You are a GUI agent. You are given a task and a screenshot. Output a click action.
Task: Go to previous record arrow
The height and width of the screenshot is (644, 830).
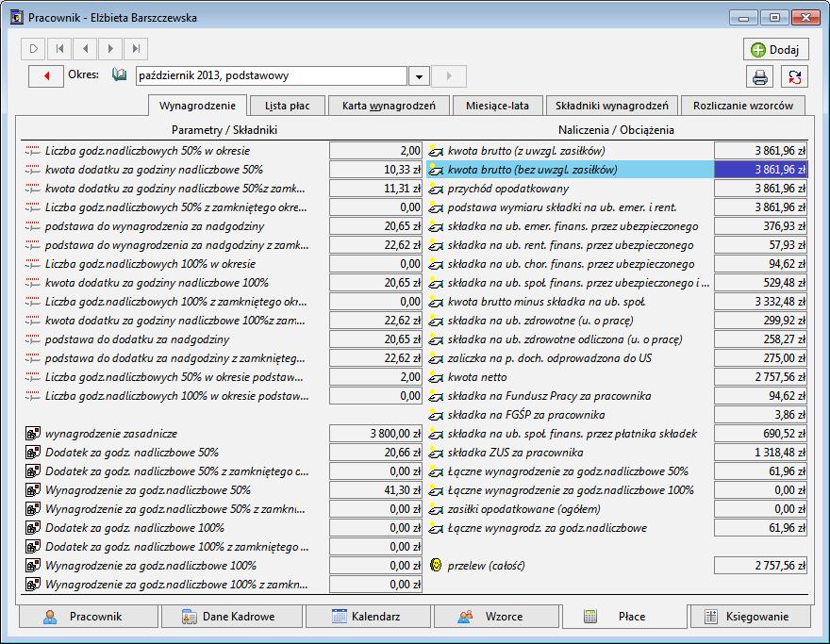[85, 49]
